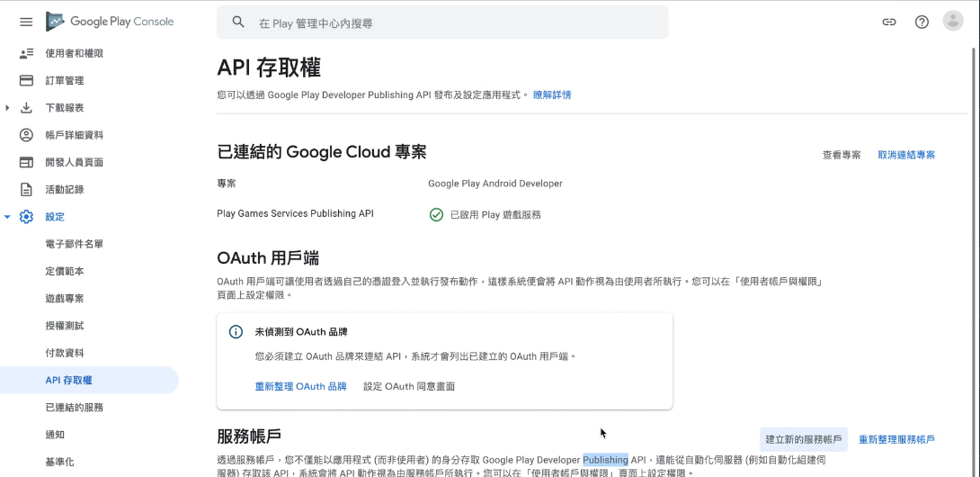Click Google Play Android Developer project name
The image size is (980, 477).
tap(495, 184)
